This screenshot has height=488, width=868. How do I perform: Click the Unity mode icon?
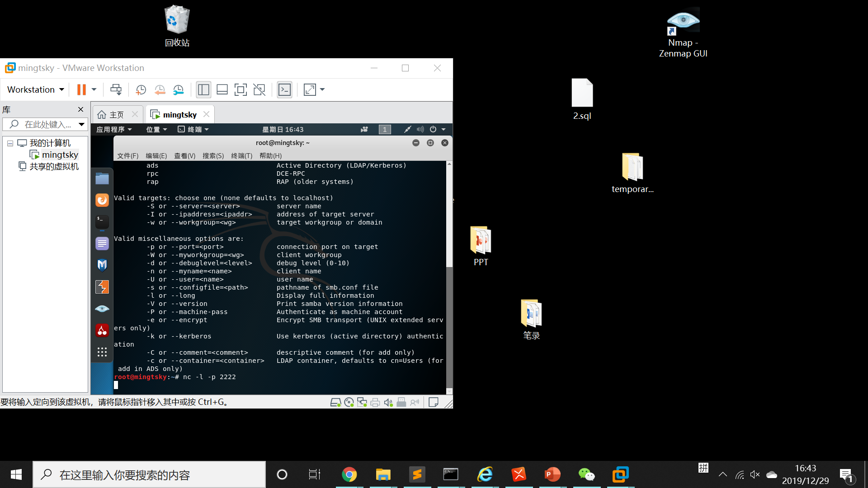pyautogui.click(x=259, y=89)
